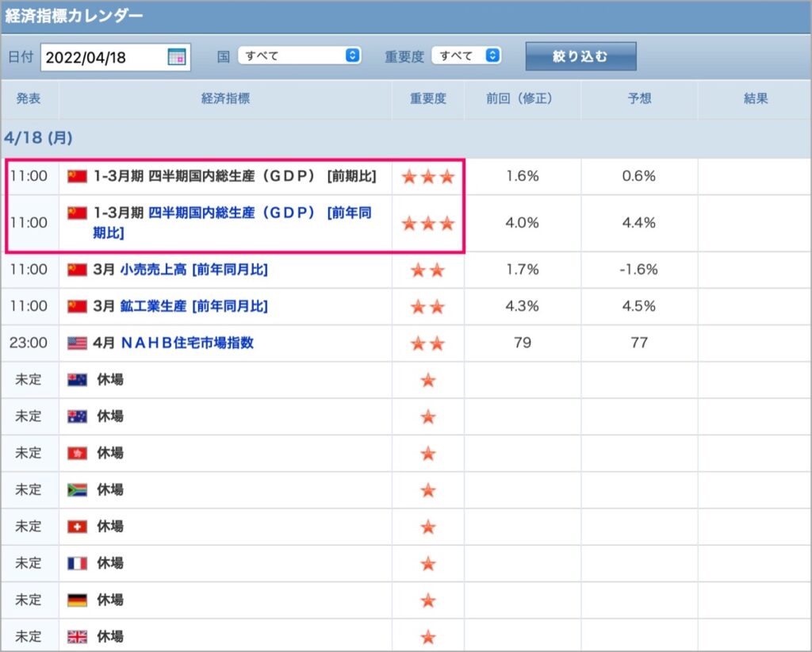Image resolution: width=812 pixels, height=652 pixels.
Task: Click the Hong Kong flag icon
Action: pyautogui.click(x=77, y=453)
